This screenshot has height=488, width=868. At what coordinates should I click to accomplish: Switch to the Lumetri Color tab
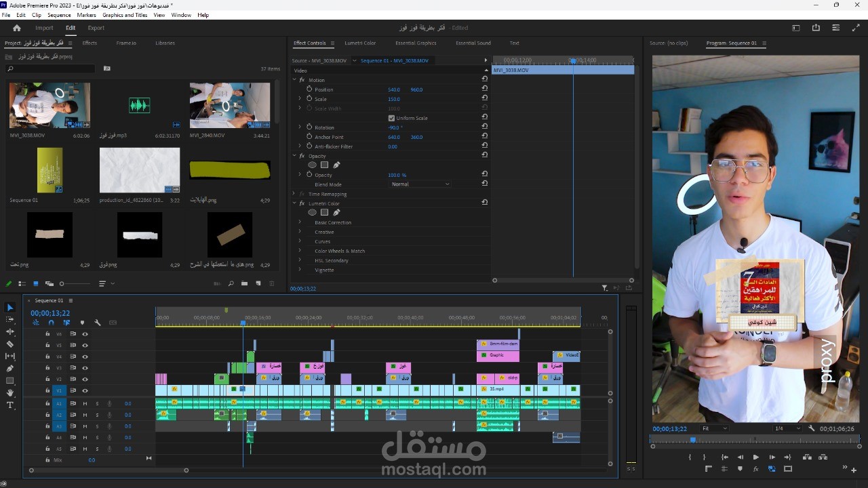pos(360,43)
